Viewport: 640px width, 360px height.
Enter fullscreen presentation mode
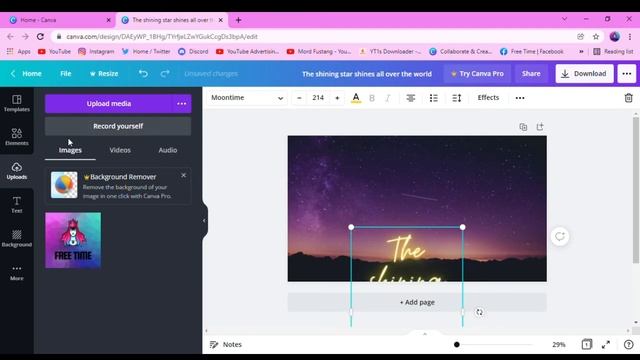click(606, 344)
